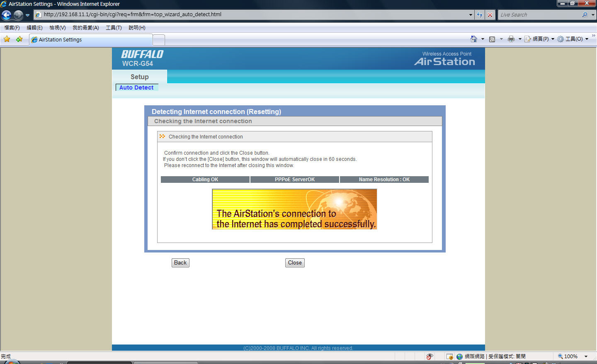Expand the zoom level dropdown arrow
This screenshot has width=597, height=364.
(586, 357)
